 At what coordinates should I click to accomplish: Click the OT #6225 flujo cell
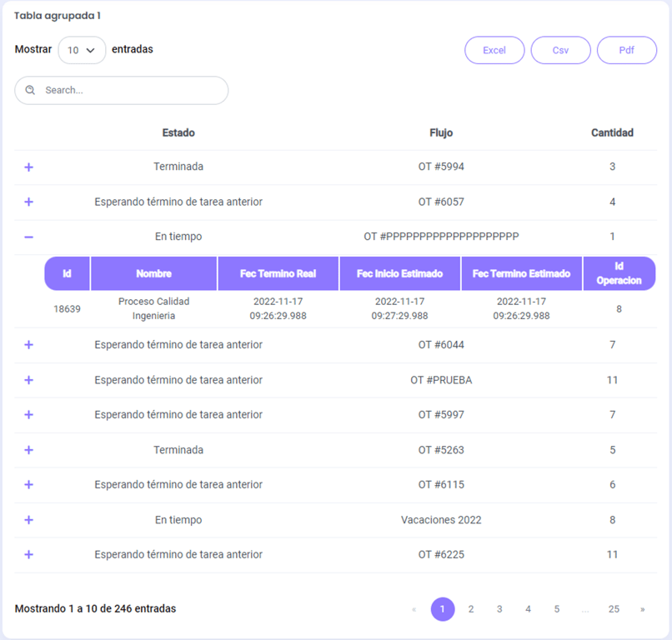441,555
